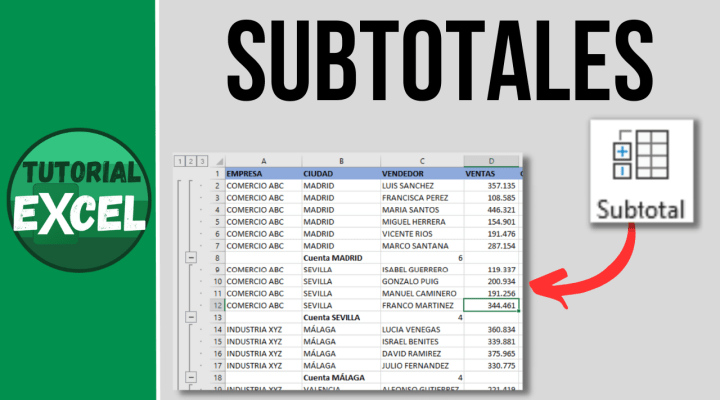Viewport: 720px width, 400px height.
Task: Select outline level 1 button
Action: click(180, 161)
